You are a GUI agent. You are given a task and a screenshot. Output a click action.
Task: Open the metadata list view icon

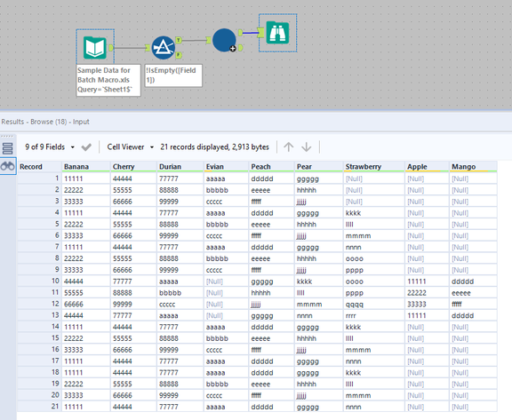7,148
